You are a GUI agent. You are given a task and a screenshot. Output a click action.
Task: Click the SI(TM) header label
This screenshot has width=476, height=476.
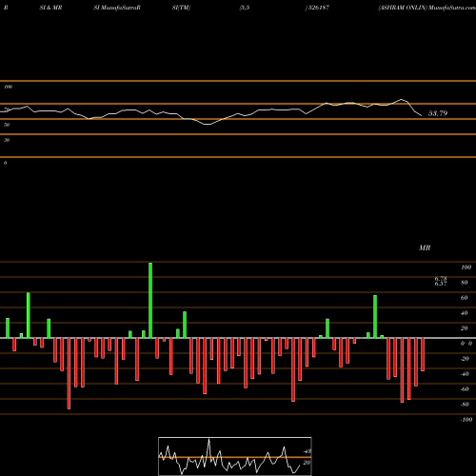[181, 8]
